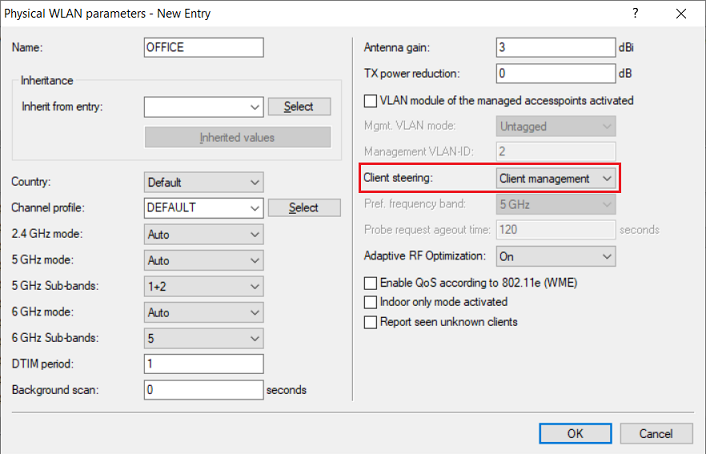Click the Cancel button
The image size is (706, 454).
(656, 434)
